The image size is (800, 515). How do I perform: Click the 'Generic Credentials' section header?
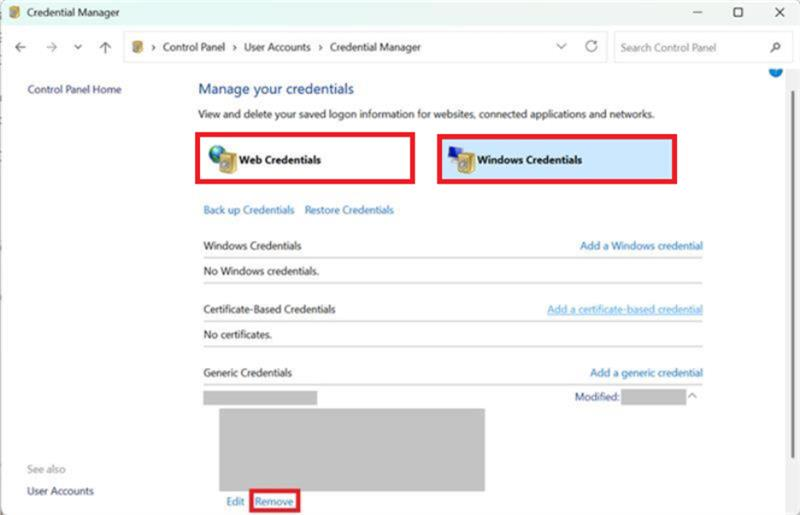(247, 373)
